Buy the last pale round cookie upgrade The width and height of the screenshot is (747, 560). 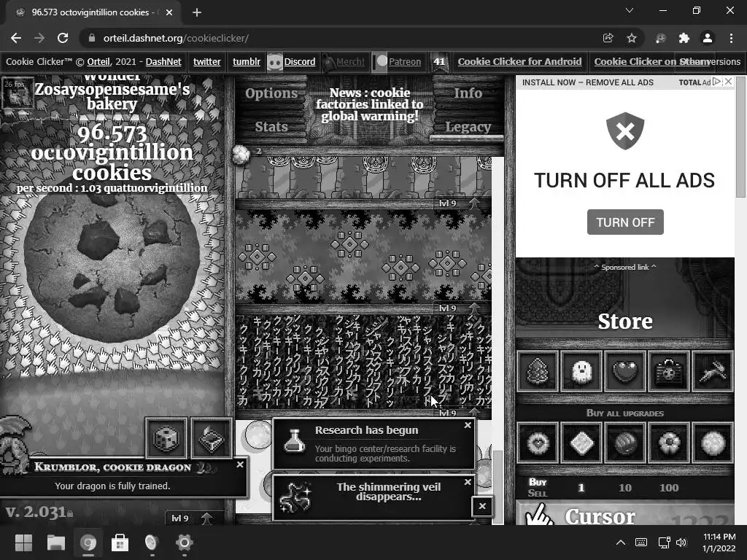[713, 443]
